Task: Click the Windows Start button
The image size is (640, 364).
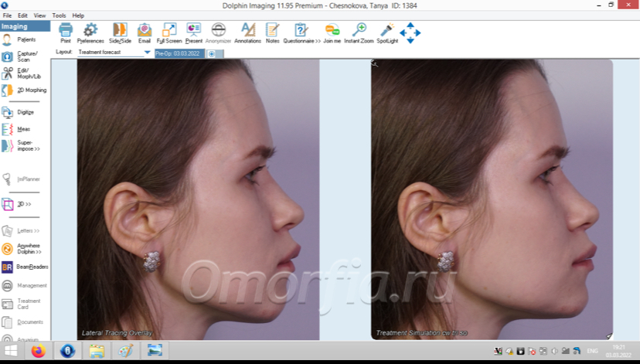Action: click(11, 351)
